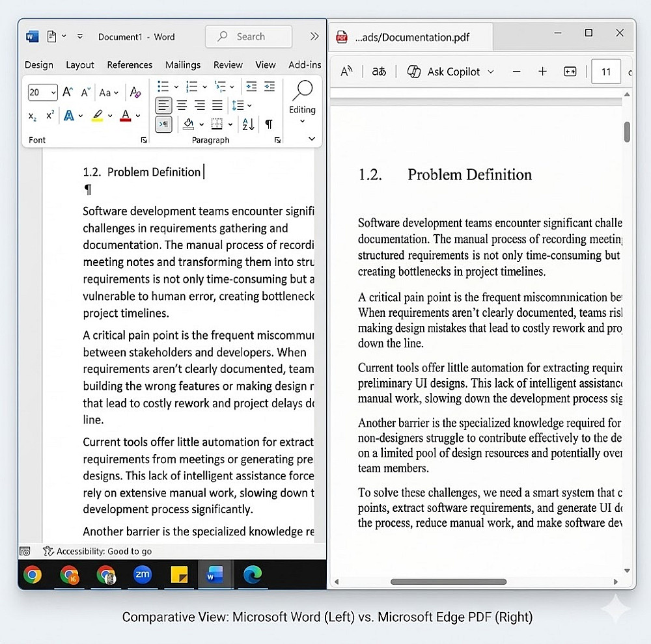Open the Change Case Aa dropdown
Screen dimensions: 651x644
click(x=108, y=92)
